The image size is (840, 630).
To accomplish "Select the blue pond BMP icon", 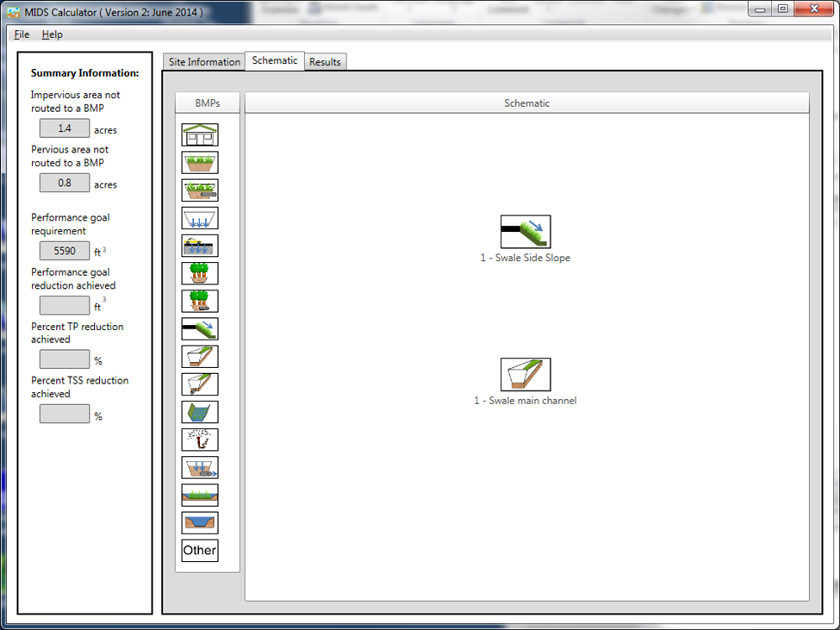I will [x=200, y=522].
